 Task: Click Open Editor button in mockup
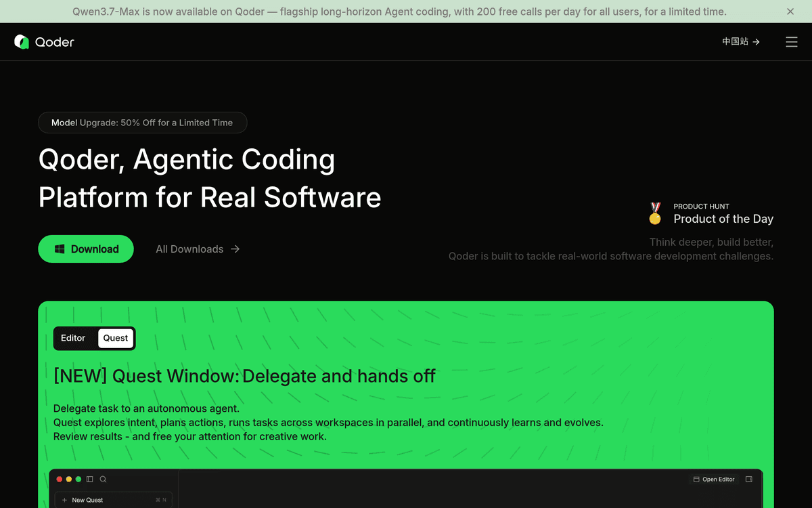click(714, 479)
